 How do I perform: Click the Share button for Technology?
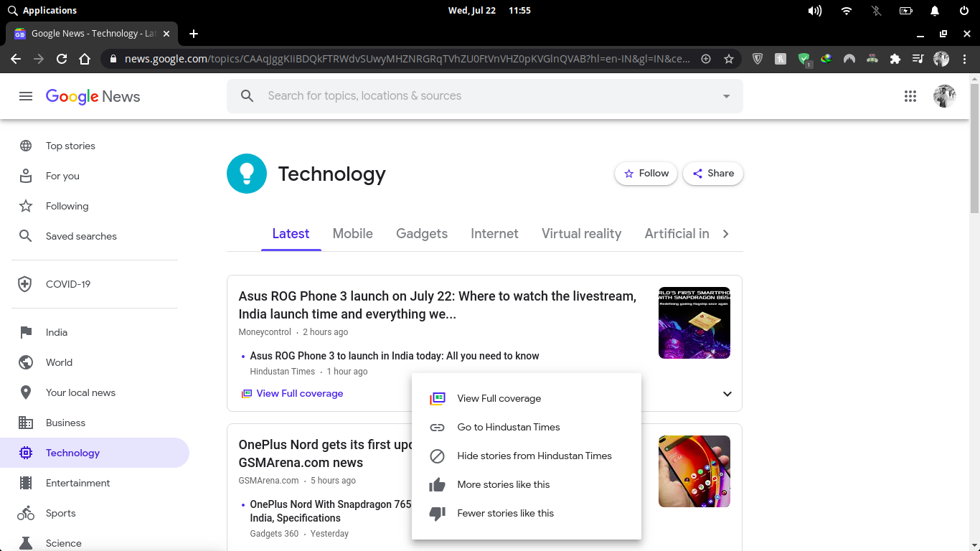pyautogui.click(x=713, y=174)
